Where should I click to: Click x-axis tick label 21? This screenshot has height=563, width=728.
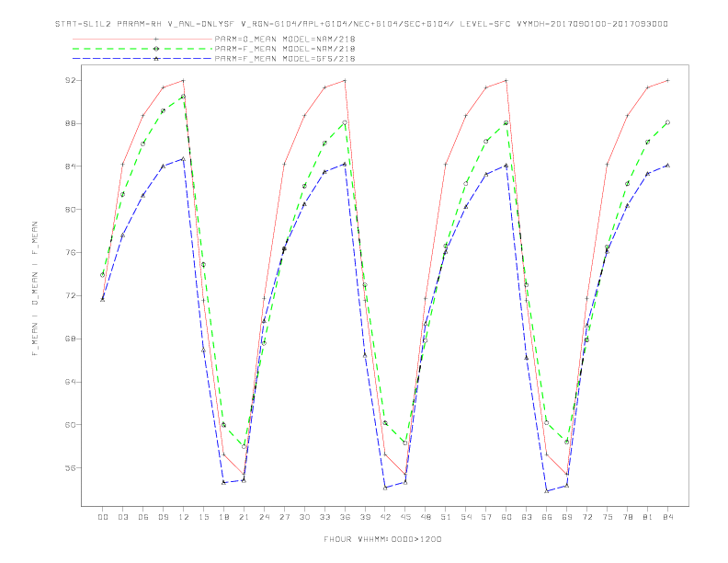244,517
